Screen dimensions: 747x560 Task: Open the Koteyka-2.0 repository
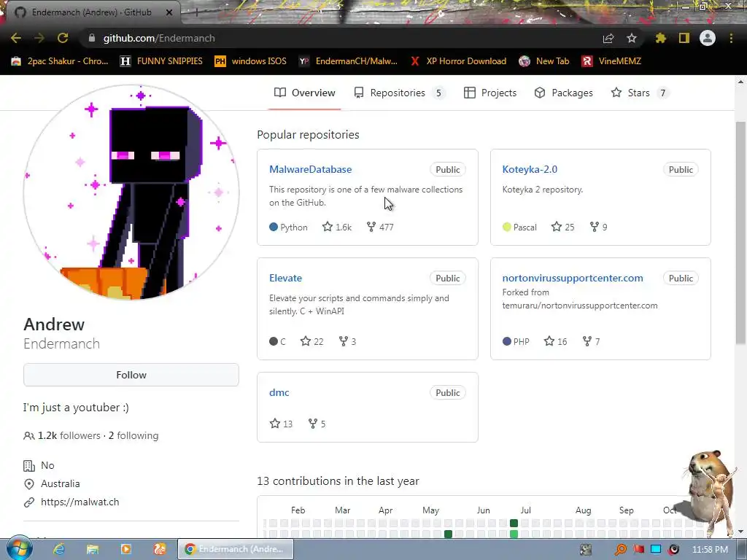(530, 169)
